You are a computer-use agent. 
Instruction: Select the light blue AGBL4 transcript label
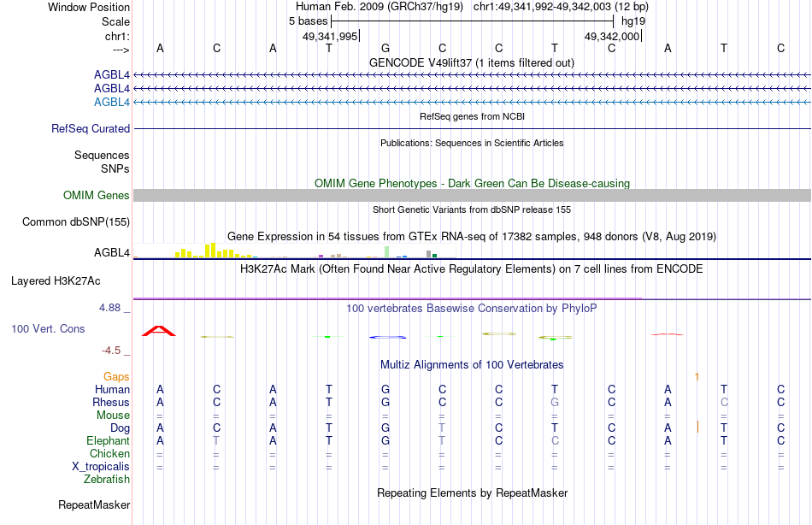[112, 102]
